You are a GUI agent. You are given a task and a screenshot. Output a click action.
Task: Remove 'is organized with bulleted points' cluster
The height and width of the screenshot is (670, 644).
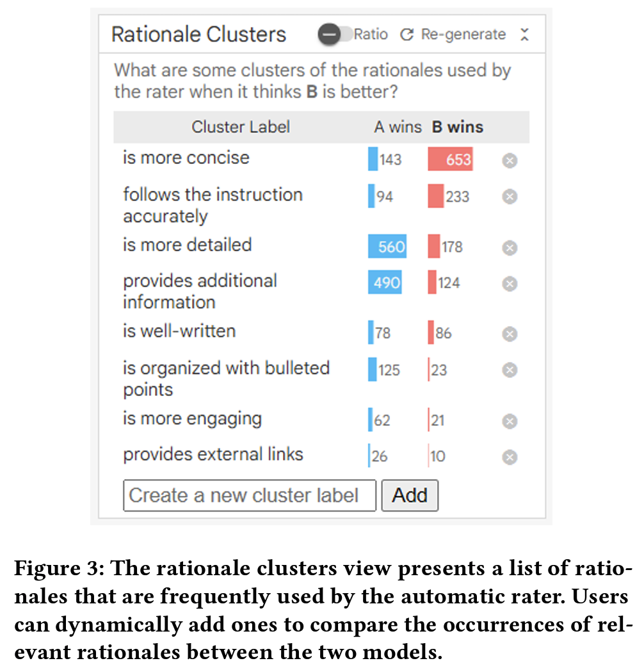tap(510, 370)
